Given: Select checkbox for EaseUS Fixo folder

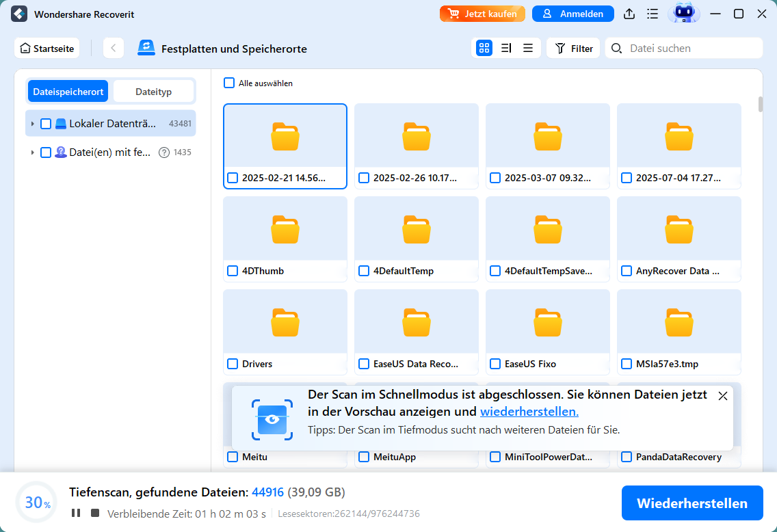Looking at the screenshot, I should tap(495, 364).
